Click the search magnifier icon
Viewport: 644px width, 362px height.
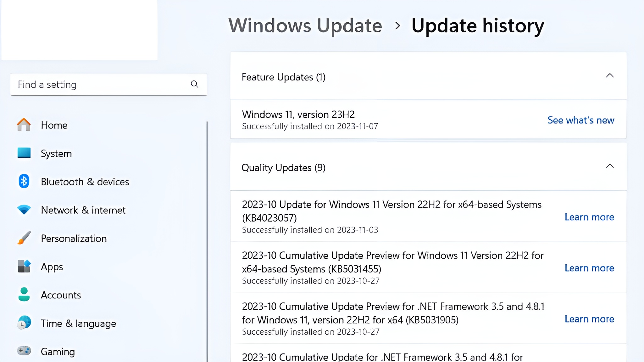coord(194,84)
